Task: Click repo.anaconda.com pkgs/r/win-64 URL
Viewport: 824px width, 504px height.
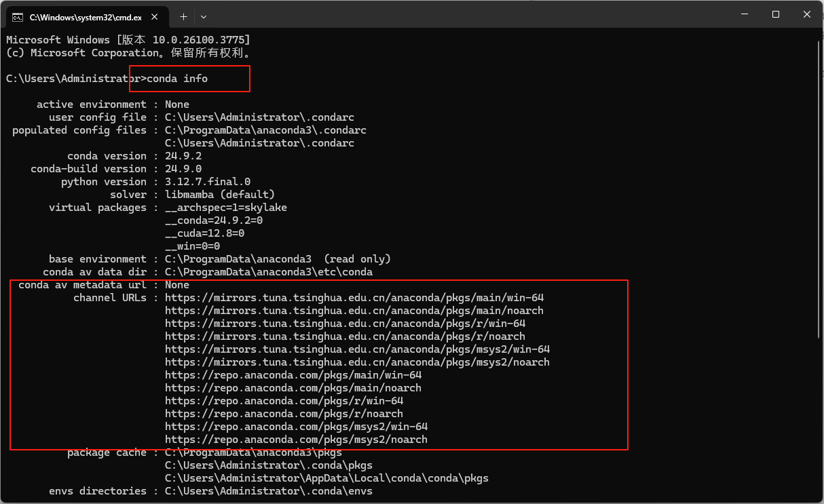Action: point(284,401)
